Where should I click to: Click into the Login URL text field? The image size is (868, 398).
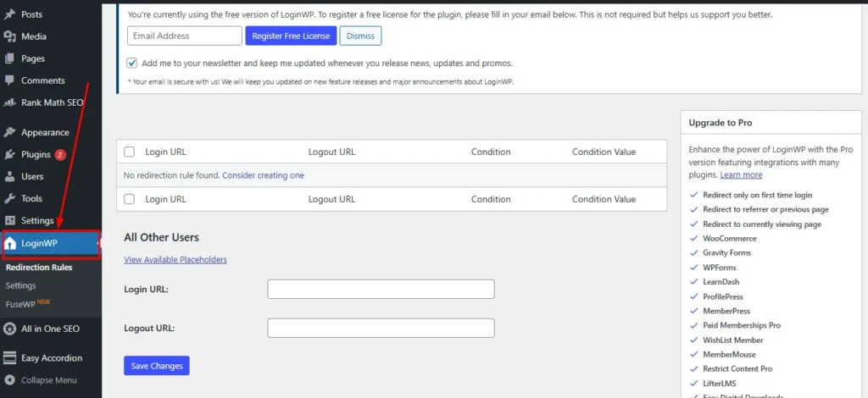coord(381,289)
